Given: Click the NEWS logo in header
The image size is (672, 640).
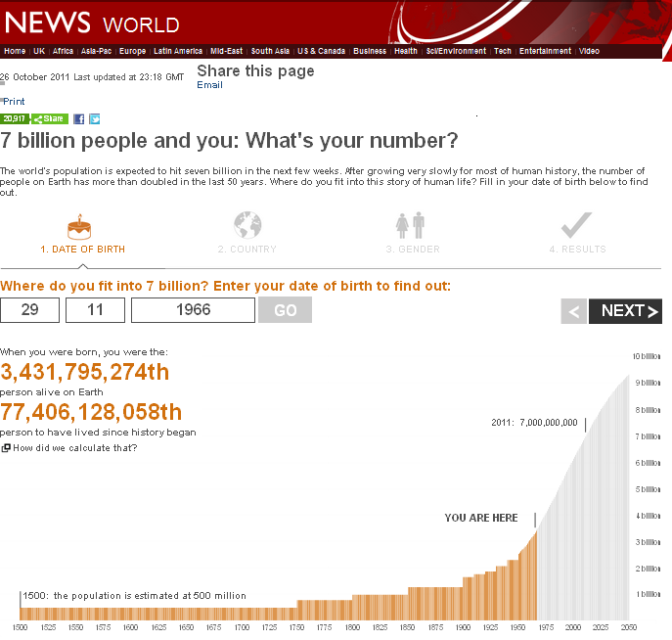Looking at the screenshot, I should pos(48,22).
